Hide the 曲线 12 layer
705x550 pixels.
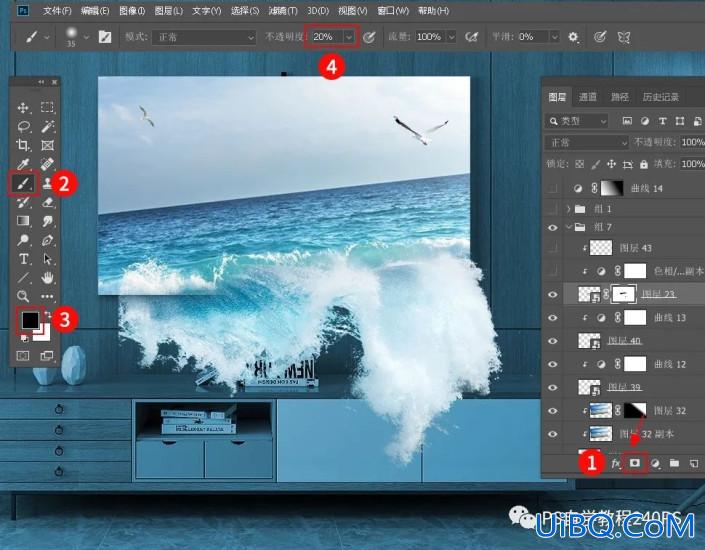click(553, 364)
